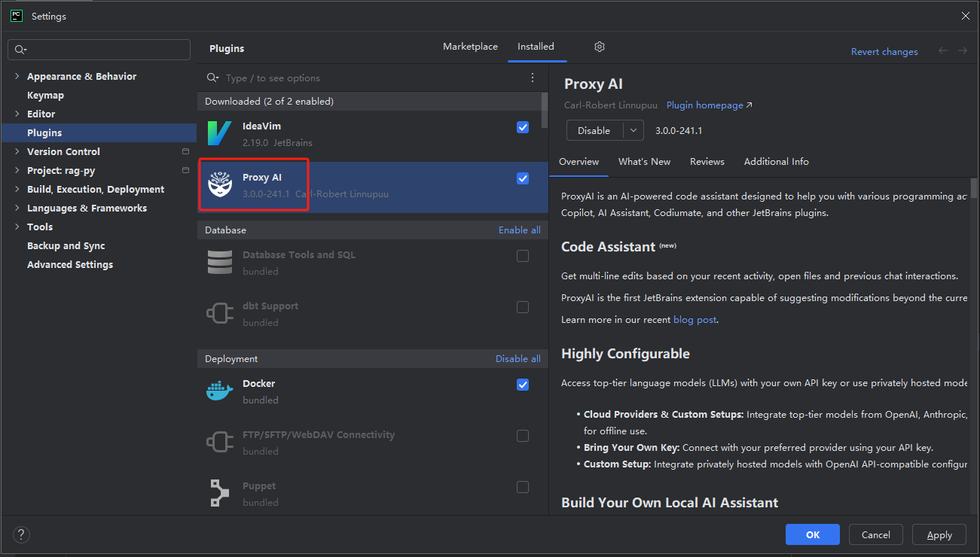Close the Settings dialog window
Viewport: 980px width, 557px height.
(966, 16)
